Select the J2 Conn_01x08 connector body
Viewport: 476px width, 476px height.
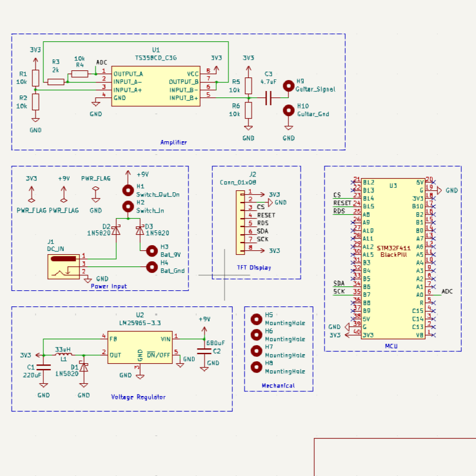[x=241, y=223]
